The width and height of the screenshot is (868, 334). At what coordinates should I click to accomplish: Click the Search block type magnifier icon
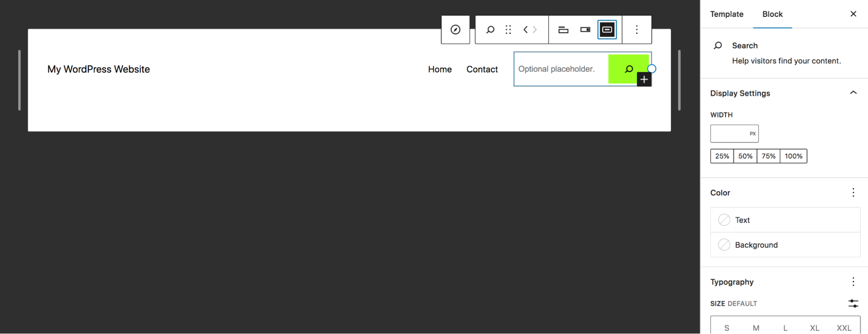point(490,30)
